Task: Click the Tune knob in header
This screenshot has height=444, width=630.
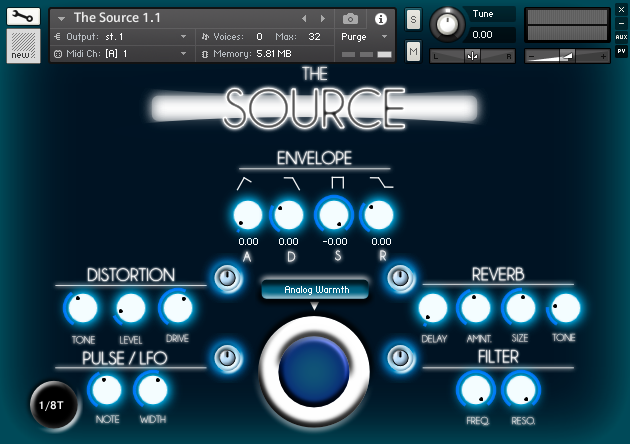Action: (x=448, y=23)
